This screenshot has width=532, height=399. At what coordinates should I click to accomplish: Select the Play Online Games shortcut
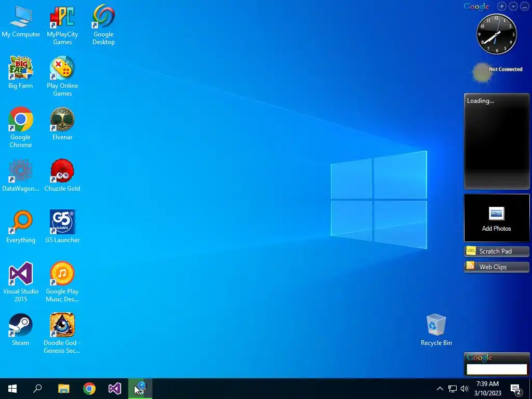point(62,76)
